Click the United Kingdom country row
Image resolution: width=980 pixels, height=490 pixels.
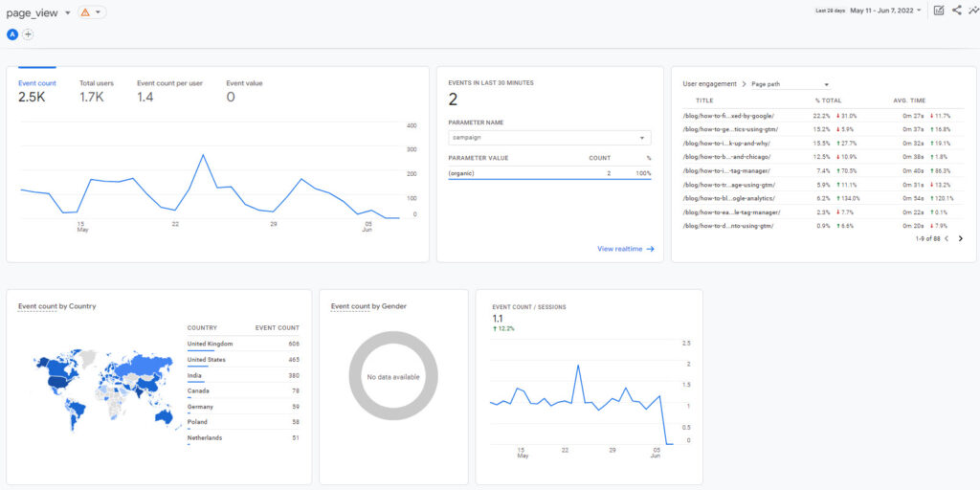210,344
